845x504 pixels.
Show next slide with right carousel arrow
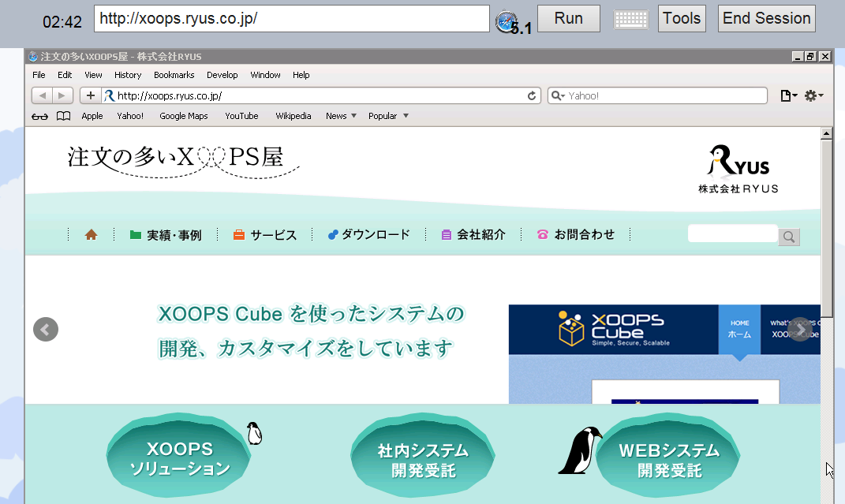pyautogui.click(x=800, y=330)
